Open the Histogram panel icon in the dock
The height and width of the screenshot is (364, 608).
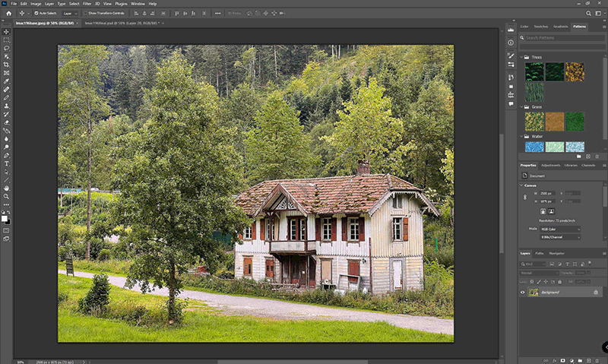(x=511, y=30)
